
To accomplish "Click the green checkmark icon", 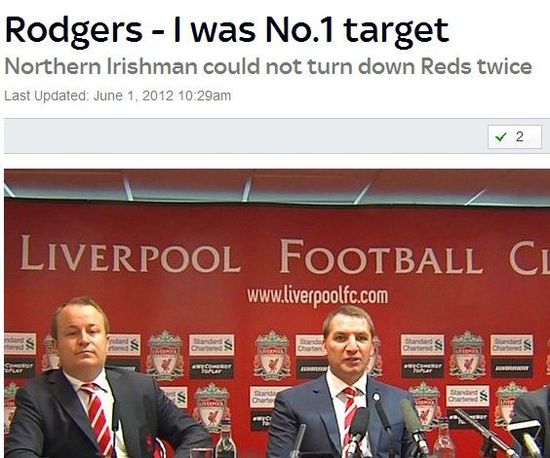I will [x=501, y=137].
